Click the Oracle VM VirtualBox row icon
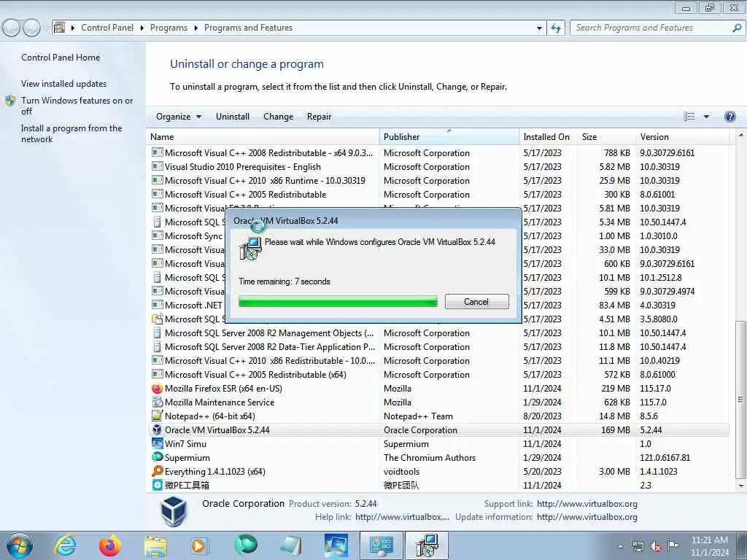This screenshot has width=747, height=560. [157, 430]
